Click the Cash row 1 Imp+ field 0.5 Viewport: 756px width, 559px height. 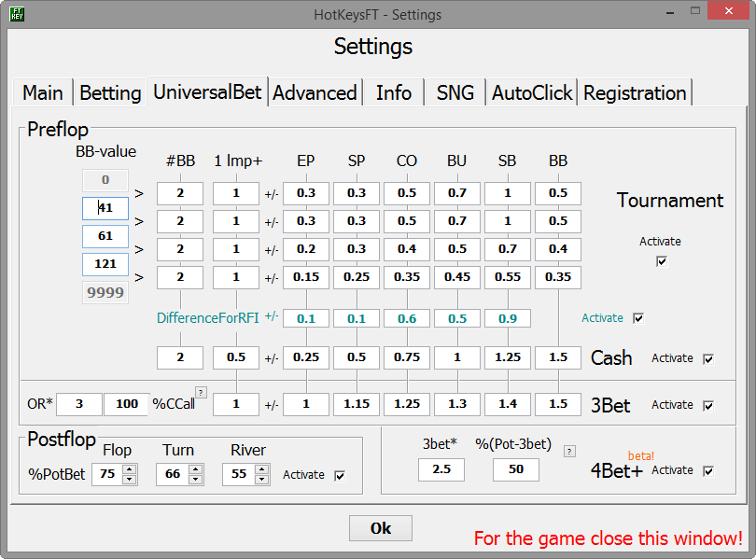click(236, 357)
